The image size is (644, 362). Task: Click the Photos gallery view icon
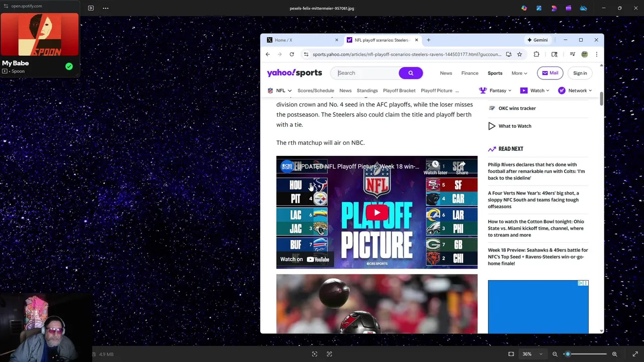tap(91, 8)
